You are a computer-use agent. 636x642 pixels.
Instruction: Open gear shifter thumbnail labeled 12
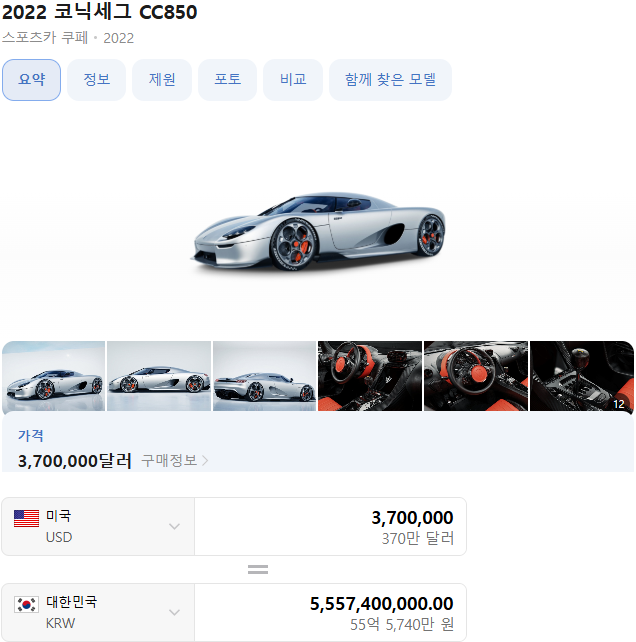click(582, 376)
